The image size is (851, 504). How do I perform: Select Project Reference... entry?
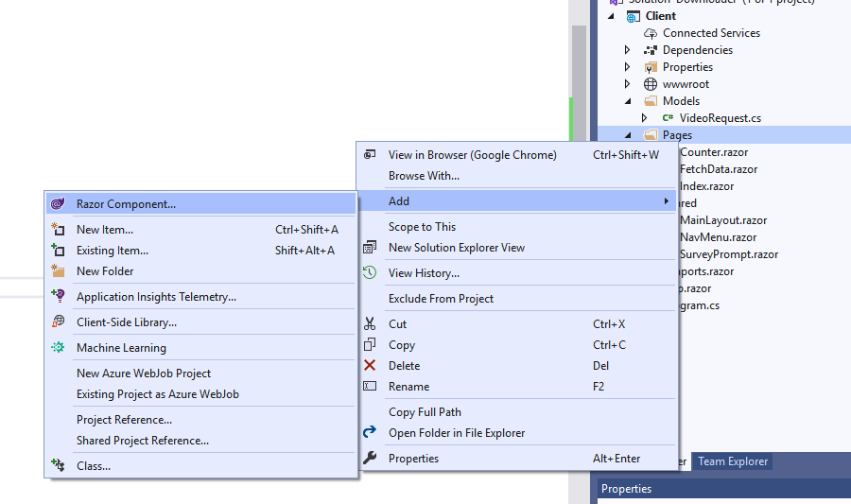tap(200, 419)
